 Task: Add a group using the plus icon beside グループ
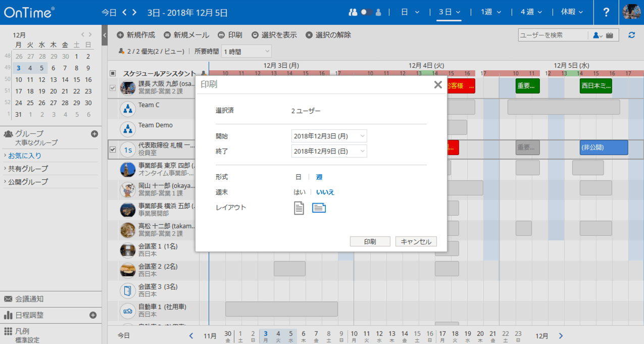[94, 133]
